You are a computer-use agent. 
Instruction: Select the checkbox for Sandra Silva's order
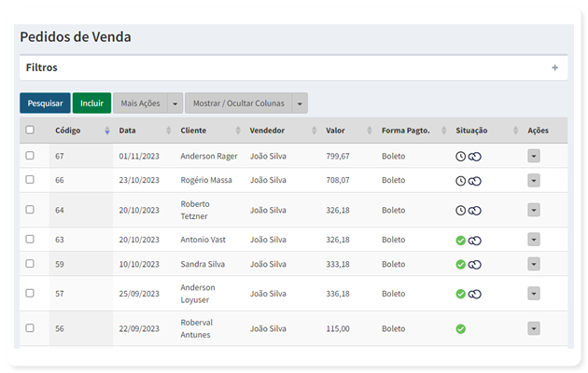coord(30,264)
